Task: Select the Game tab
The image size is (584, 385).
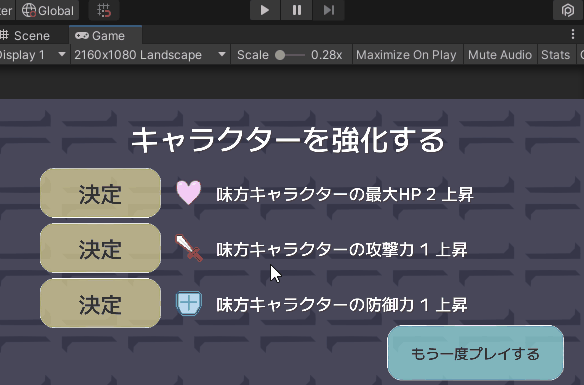Action: (105, 36)
